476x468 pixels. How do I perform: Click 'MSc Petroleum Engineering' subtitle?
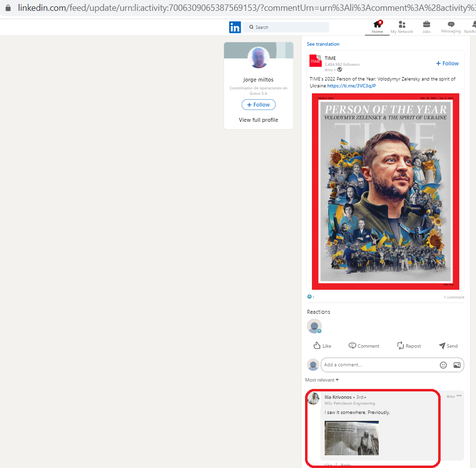point(350,403)
